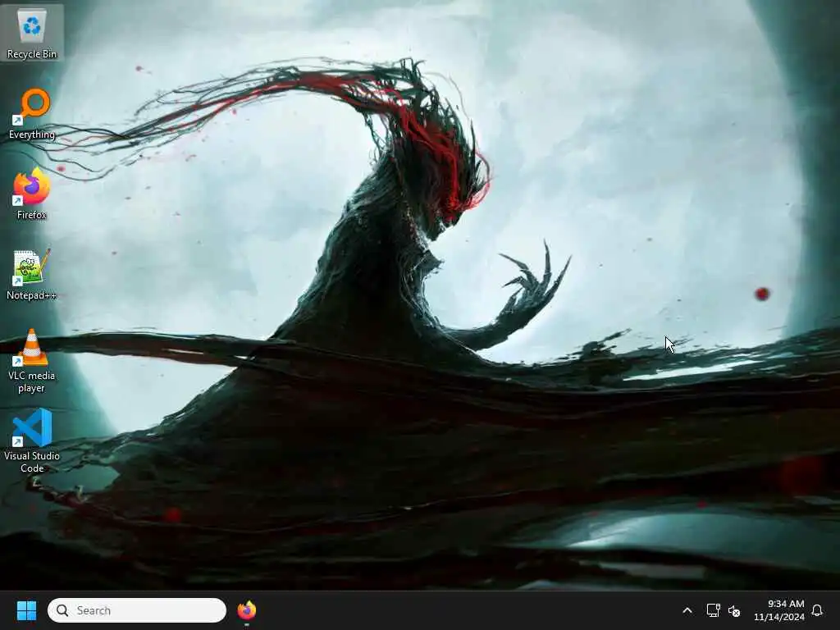Click the magnifier icon in Search box
This screenshot has height=630, width=840.
point(62,610)
